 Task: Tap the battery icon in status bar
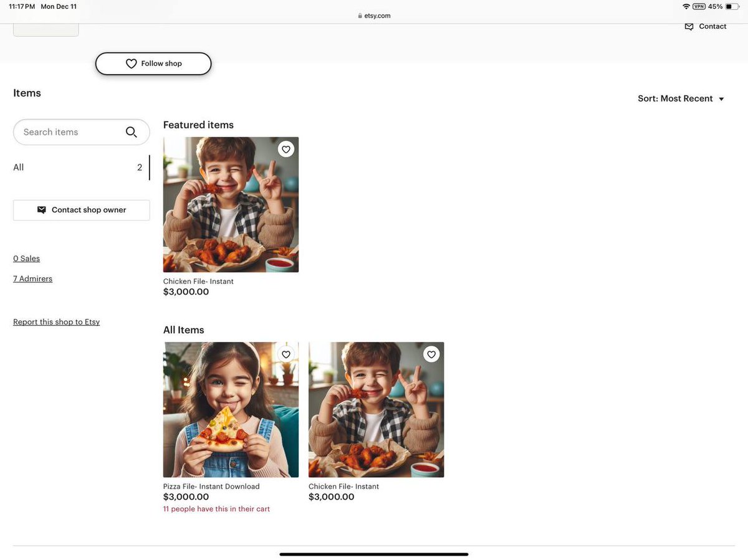732,6
